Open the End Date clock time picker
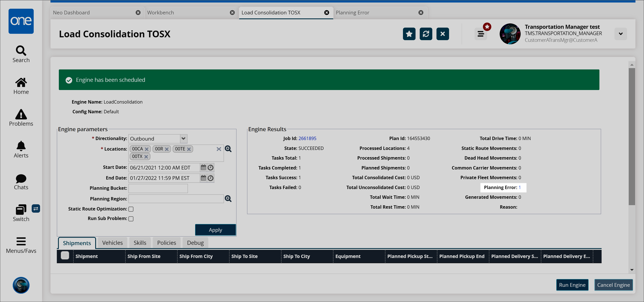 click(211, 178)
